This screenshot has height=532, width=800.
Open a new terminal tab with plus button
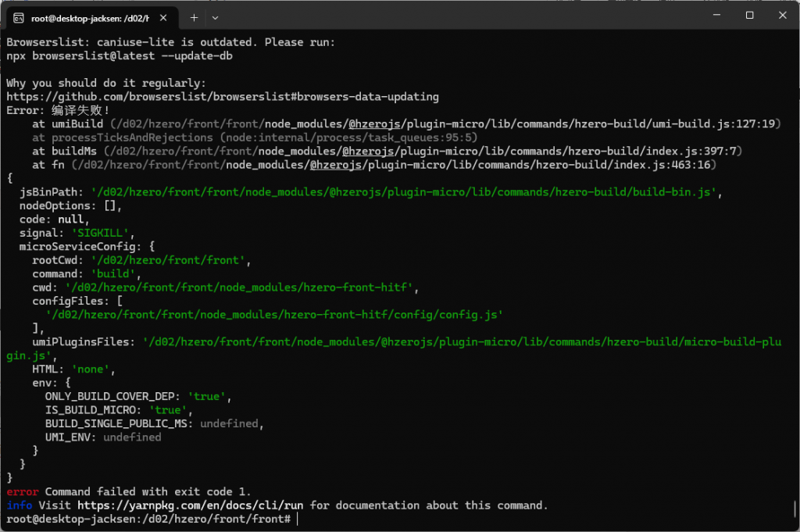coord(194,17)
